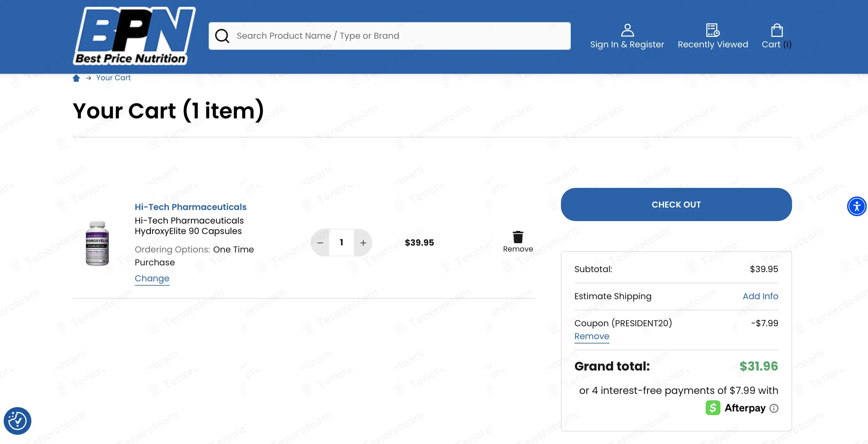Open the accessibility widget icon
The height and width of the screenshot is (444, 868).
(x=857, y=206)
